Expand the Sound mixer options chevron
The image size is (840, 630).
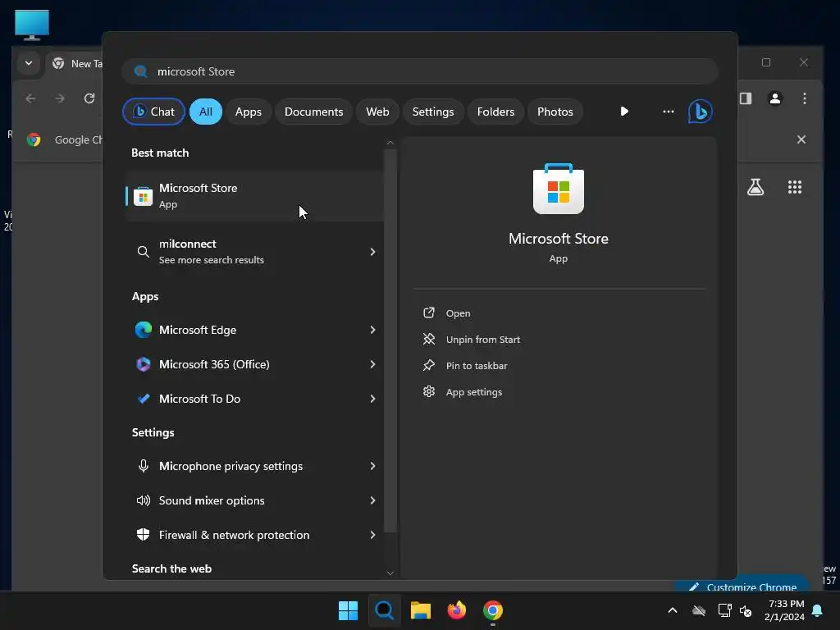click(372, 500)
